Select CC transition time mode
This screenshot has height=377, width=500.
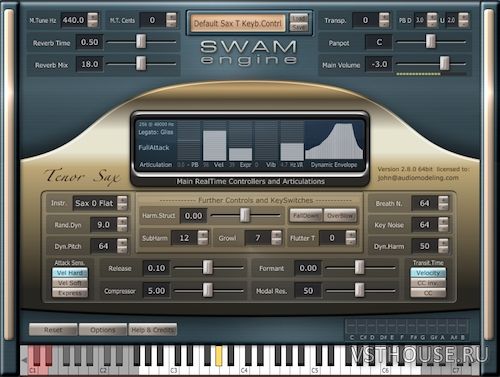coord(428,293)
